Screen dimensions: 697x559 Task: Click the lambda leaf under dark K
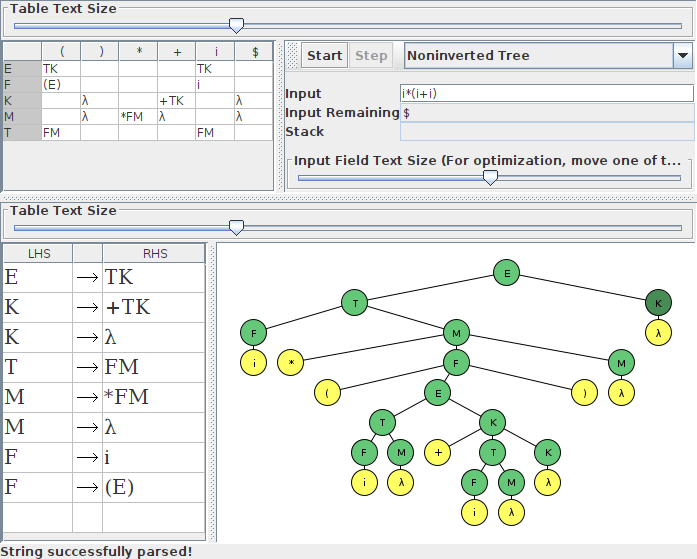tap(658, 333)
